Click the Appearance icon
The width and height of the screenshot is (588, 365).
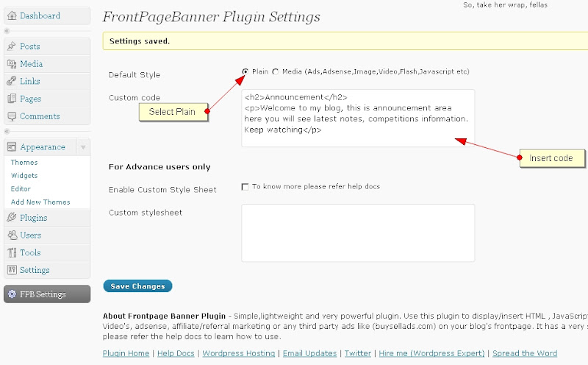(x=12, y=147)
